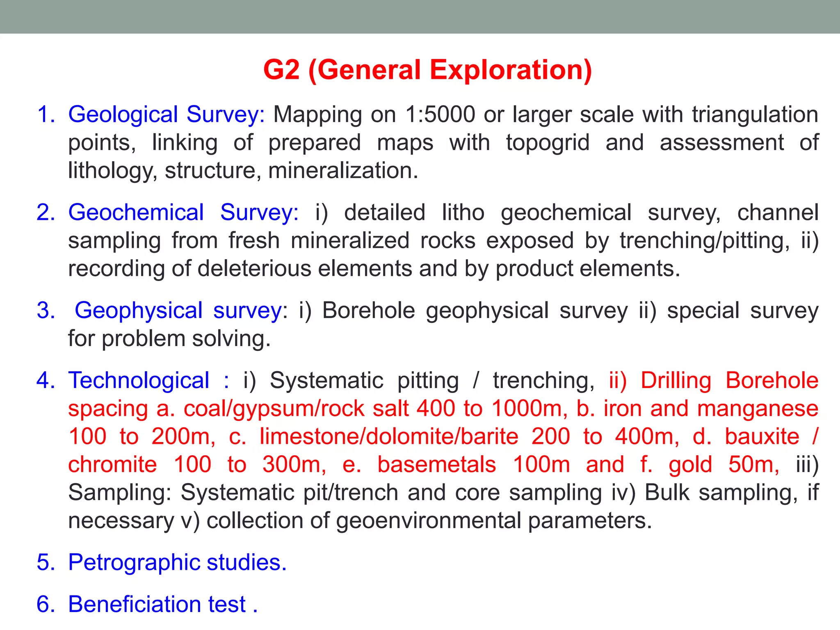The image size is (840, 630).
Task: Click the list number 4 marker
Action: tap(46, 380)
